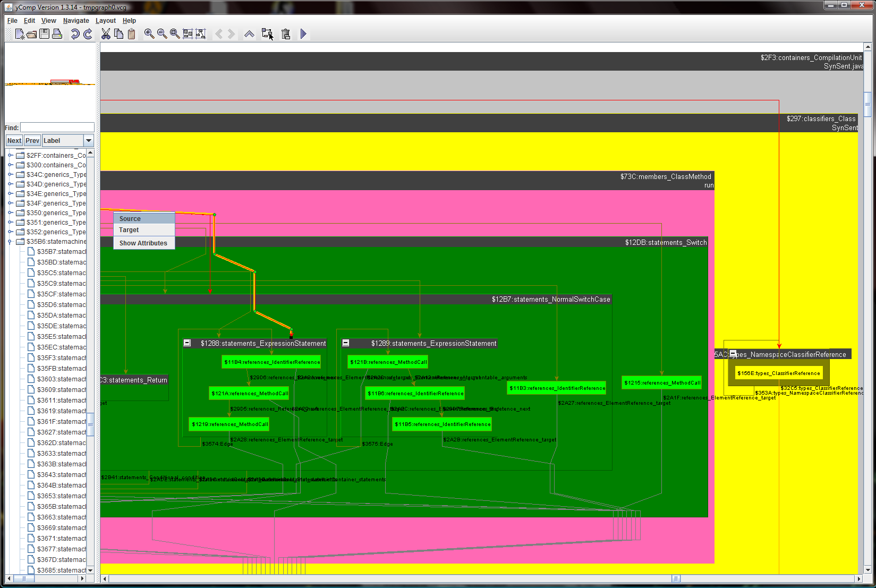Image resolution: width=876 pixels, height=588 pixels.
Task: Click the blue play arrow icon
Action: click(303, 34)
